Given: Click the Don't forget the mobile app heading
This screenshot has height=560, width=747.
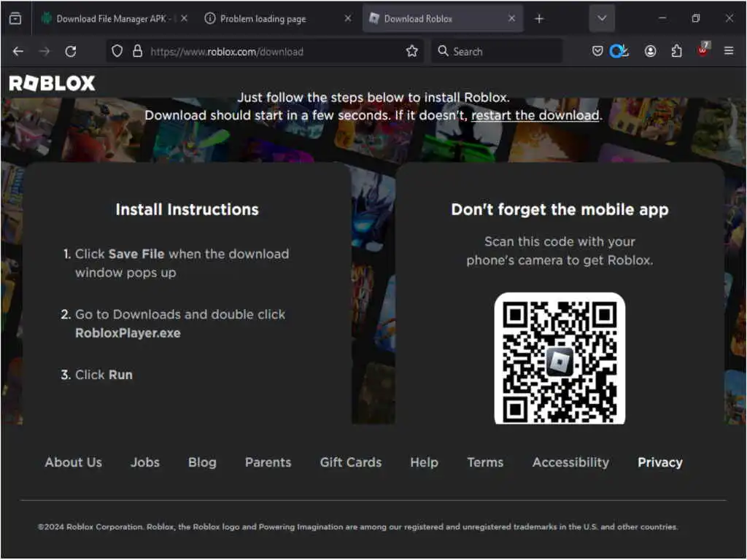Looking at the screenshot, I should [x=560, y=209].
